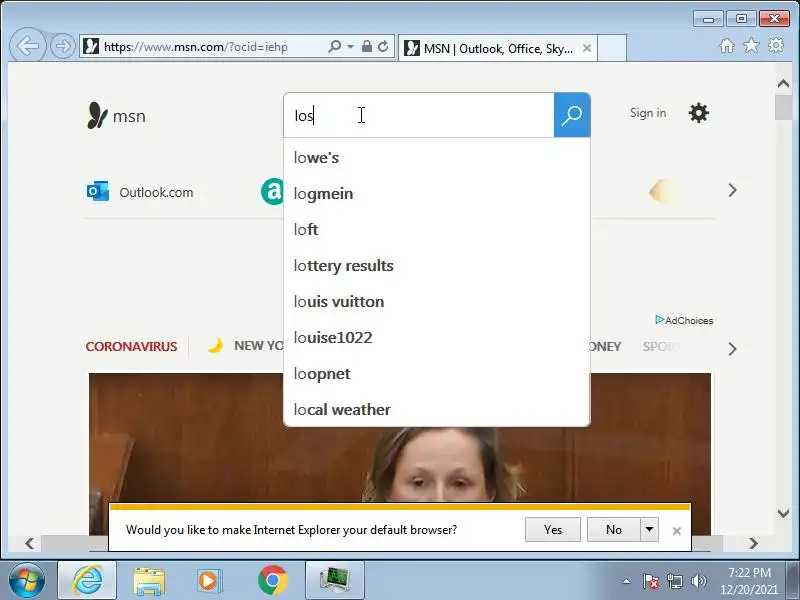Open the Windows Start orb
Screen dimensions: 800x600
coord(27,581)
